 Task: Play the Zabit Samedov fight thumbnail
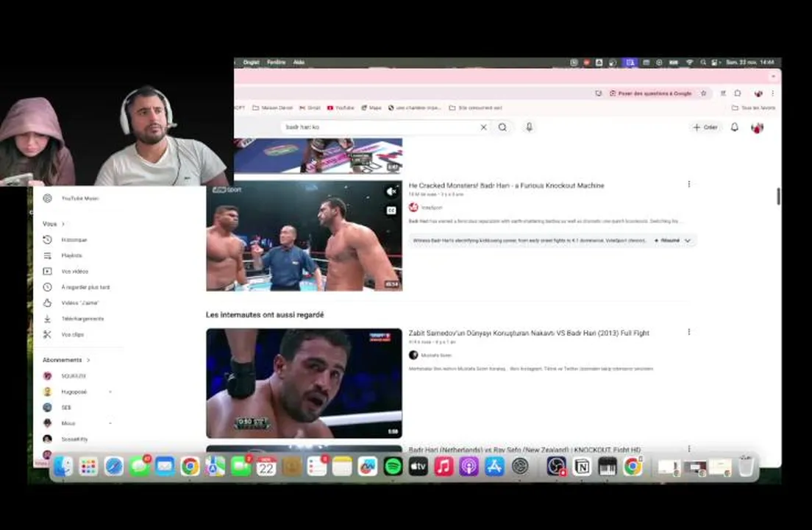point(304,384)
